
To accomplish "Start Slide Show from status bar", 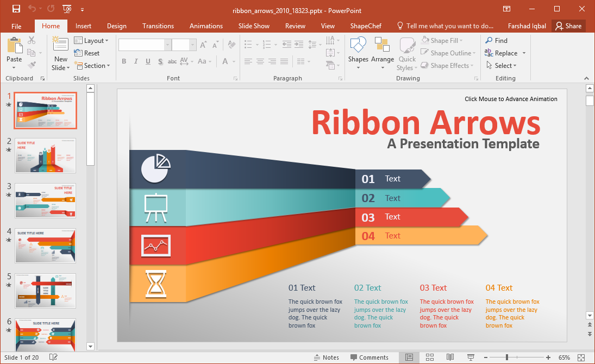I will pos(470,357).
